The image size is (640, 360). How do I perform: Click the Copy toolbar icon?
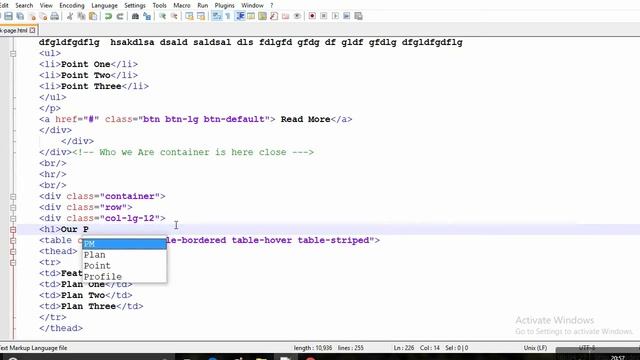(81, 16)
